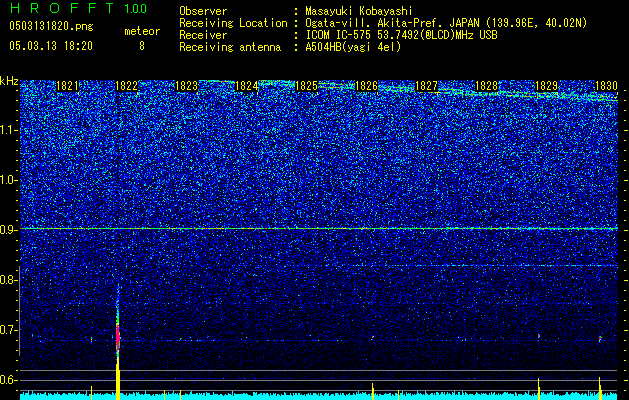Click the small red echo below the 1830 marker
Viewport: 629px width, 400px height.
600,339
